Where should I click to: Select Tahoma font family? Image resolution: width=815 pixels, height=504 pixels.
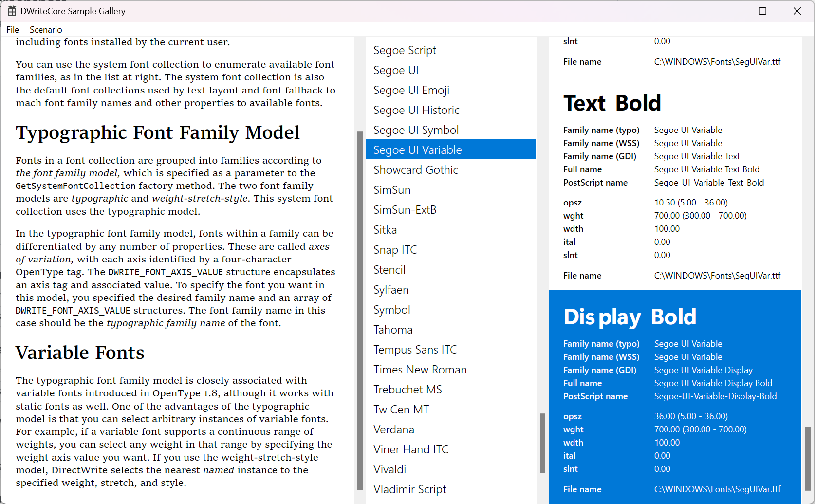click(x=393, y=329)
